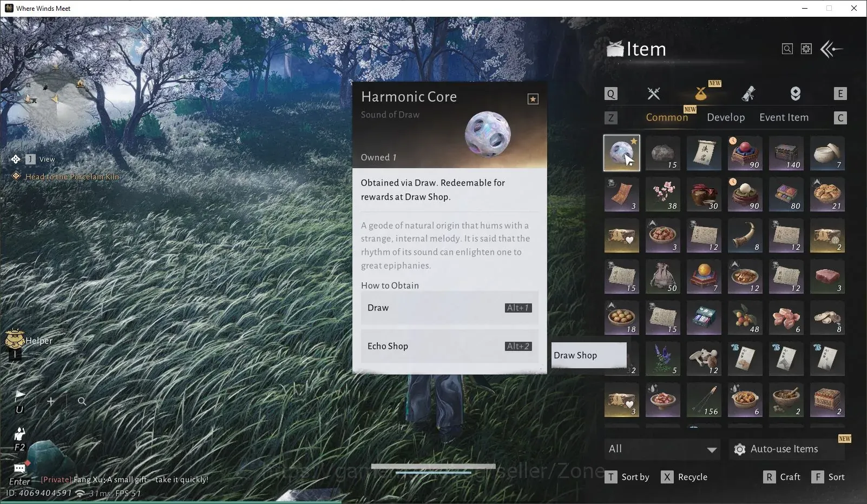The image size is (867, 504).
Task: Close Item panel with back arrow
Action: pos(832,49)
